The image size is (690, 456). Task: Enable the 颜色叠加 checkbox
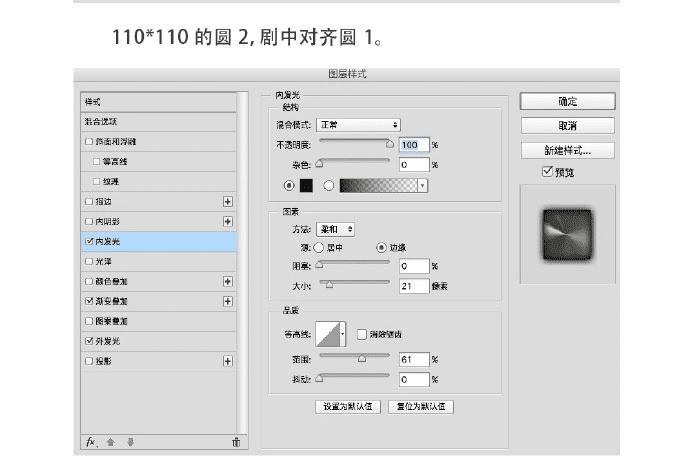coord(89,281)
